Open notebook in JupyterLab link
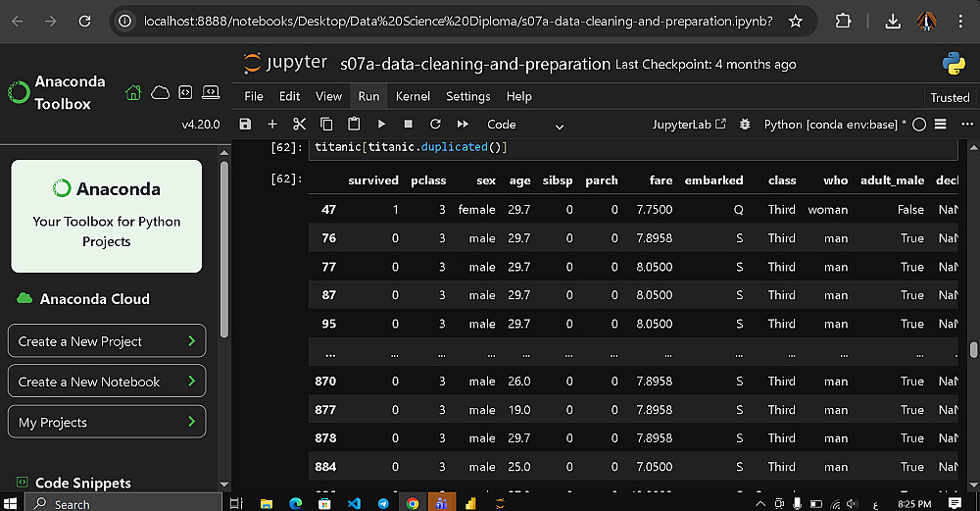The height and width of the screenshot is (511, 980). point(689,125)
